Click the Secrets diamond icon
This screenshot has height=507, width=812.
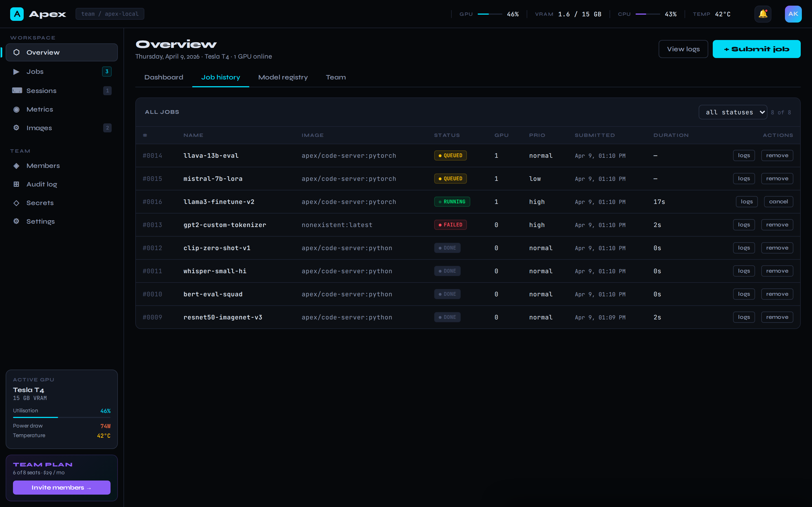click(x=16, y=203)
